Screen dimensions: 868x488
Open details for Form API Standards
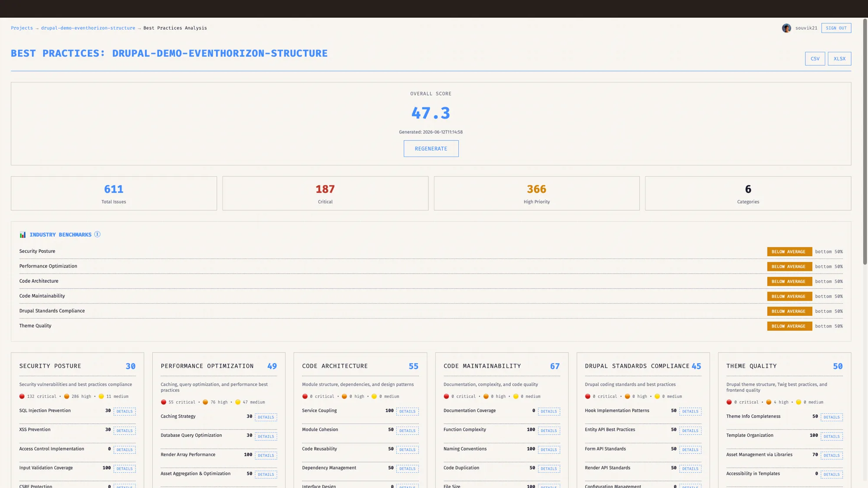tap(690, 450)
